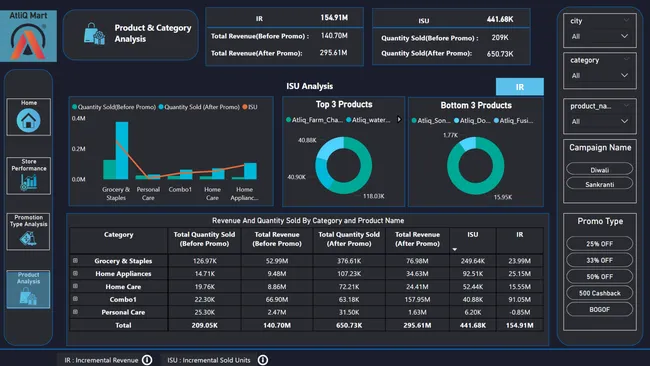Click the 249.64K ISU cell
Image resolution: width=650 pixels, height=366 pixels.
(x=473, y=261)
